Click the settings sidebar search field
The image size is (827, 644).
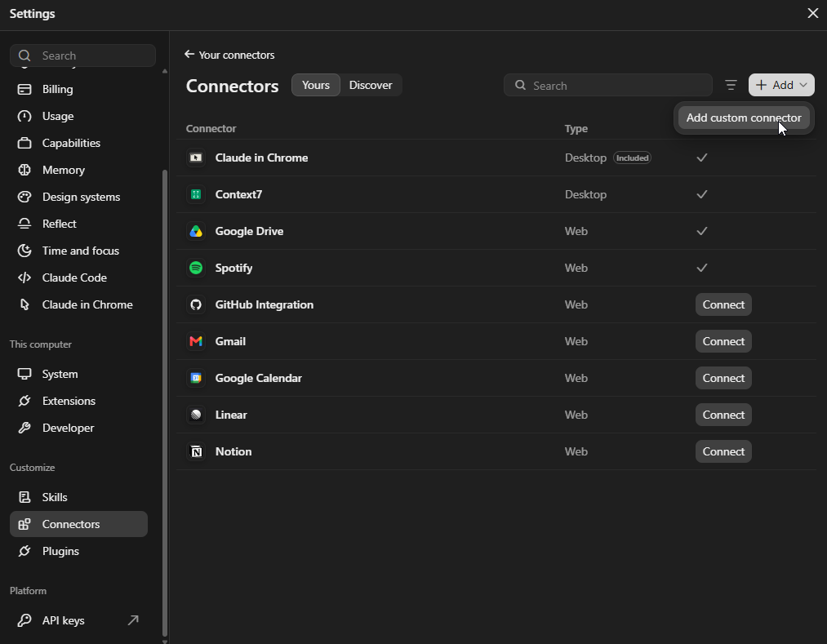pos(82,56)
